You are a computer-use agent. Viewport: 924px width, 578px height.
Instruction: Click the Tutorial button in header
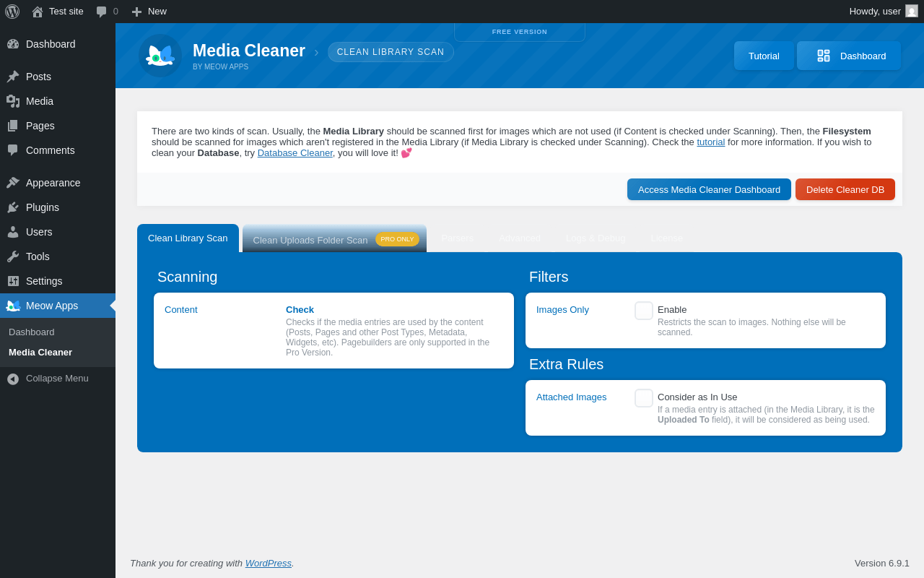(x=764, y=56)
